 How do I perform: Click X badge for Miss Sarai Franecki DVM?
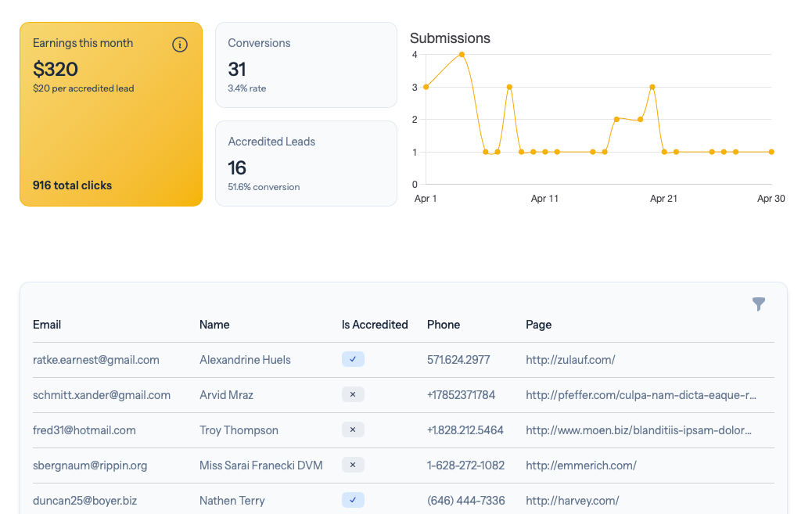point(353,465)
